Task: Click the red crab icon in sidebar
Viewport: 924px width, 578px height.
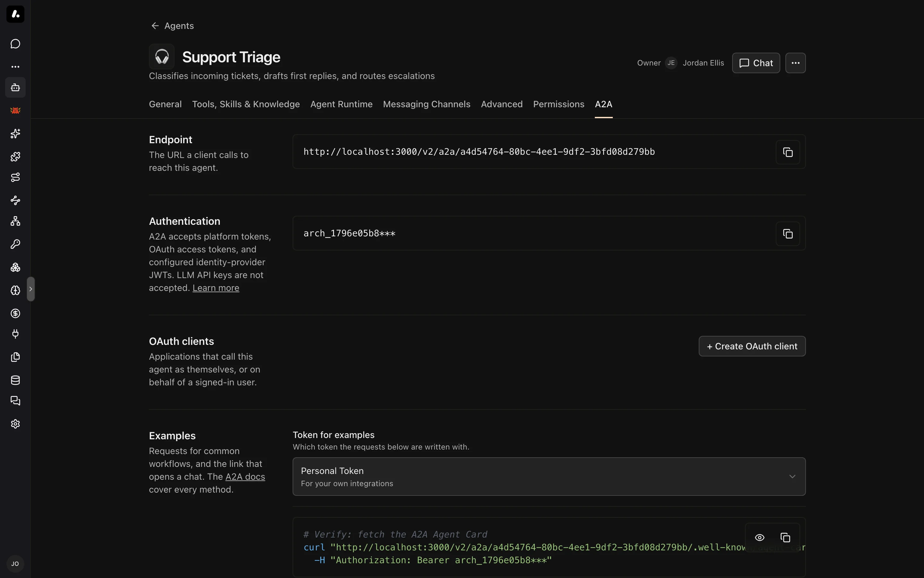Action: pyautogui.click(x=15, y=110)
